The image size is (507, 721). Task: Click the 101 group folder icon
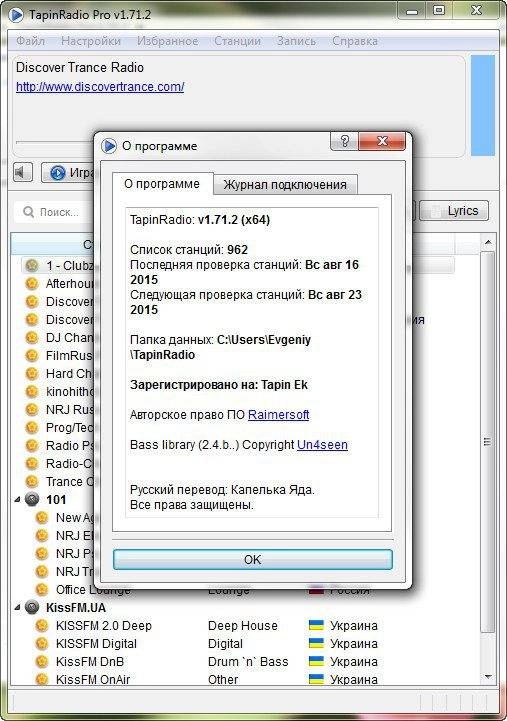pyautogui.click(x=32, y=499)
